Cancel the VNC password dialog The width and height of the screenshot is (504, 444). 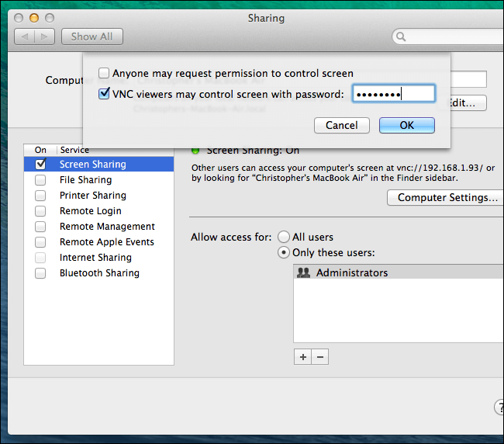coord(341,125)
